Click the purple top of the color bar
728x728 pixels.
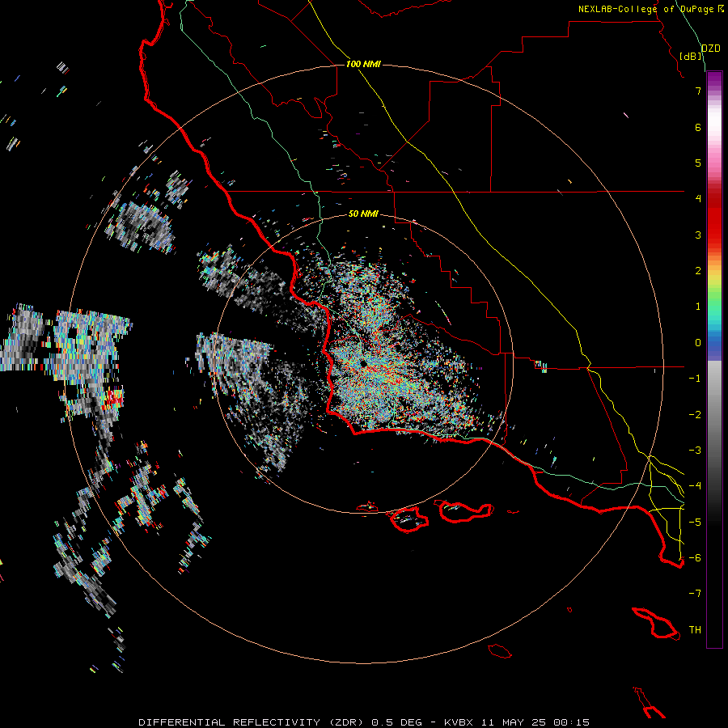click(x=714, y=80)
